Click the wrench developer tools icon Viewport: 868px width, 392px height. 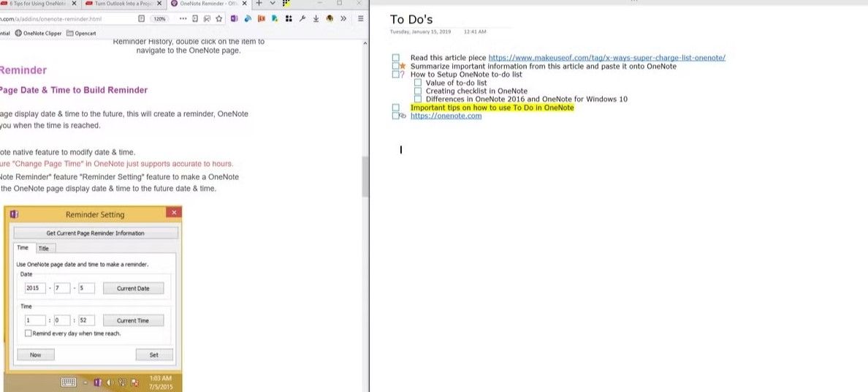(302, 18)
